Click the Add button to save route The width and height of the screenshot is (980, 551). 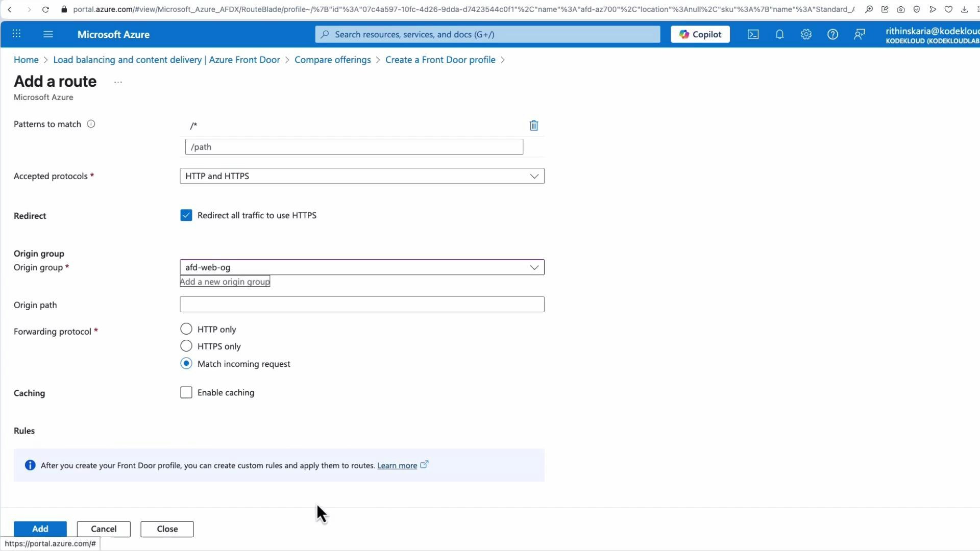click(x=40, y=529)
